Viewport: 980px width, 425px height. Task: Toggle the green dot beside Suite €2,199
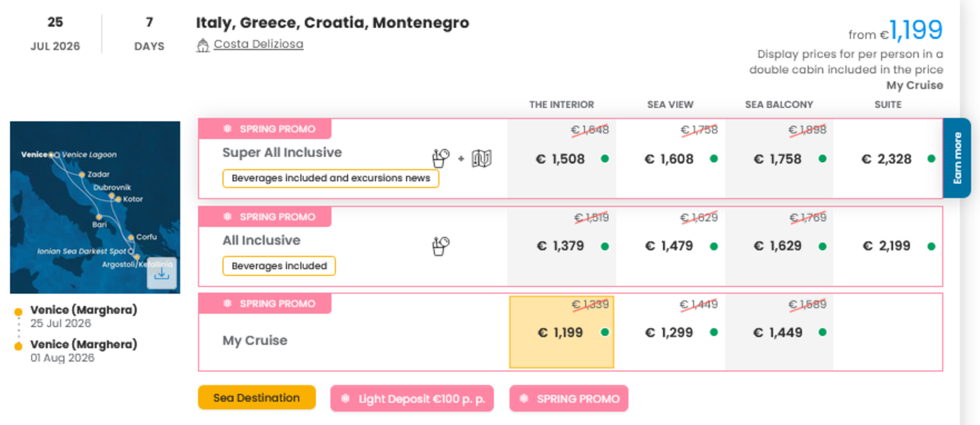click(931, 245)
